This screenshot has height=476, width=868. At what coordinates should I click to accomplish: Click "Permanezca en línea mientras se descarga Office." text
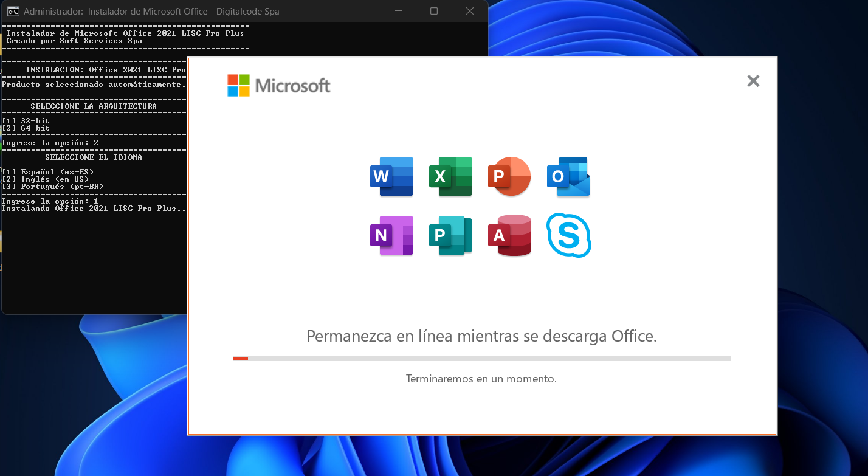coord(482,336)
